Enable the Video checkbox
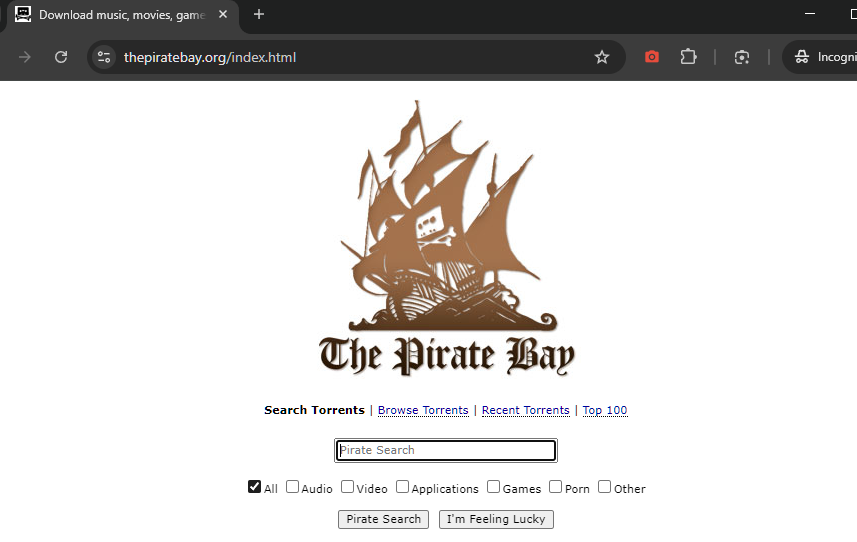Image resolution: width=857 pixels, height=542 pixels. coord(347,486)
